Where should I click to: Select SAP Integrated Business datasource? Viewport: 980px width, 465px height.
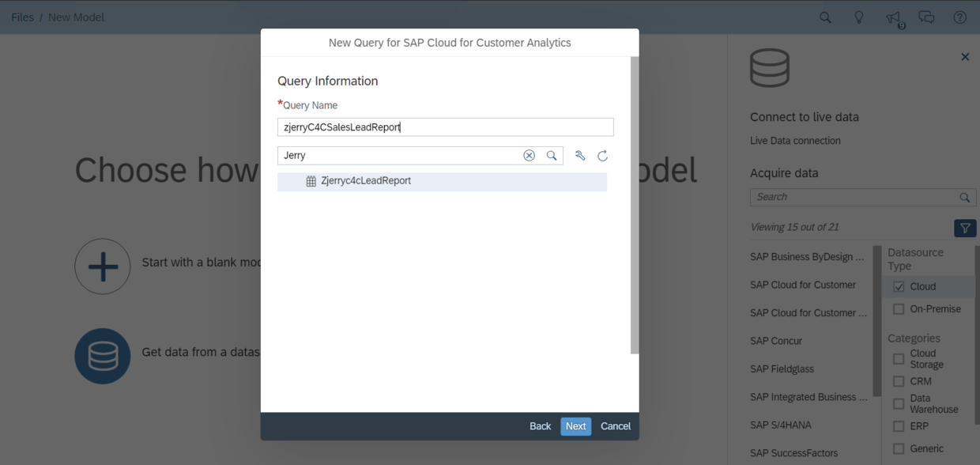[x=808, y=397]
